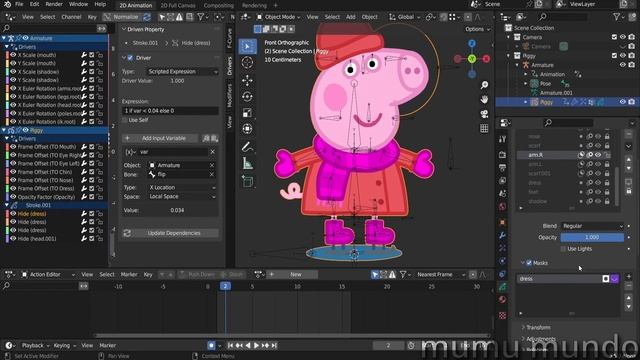Screen dimensions: 640x360
Task: Enable the Driver checkbox
Action: pos(130,58)
